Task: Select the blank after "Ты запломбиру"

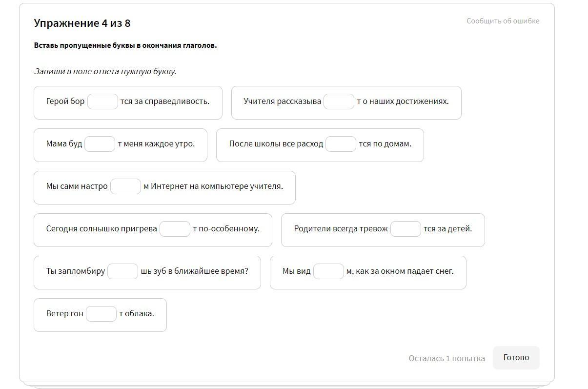Action: point(122,271)
